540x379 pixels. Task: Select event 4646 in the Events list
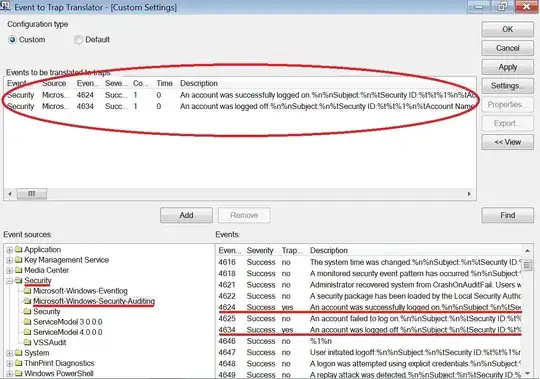click(369, 341)
